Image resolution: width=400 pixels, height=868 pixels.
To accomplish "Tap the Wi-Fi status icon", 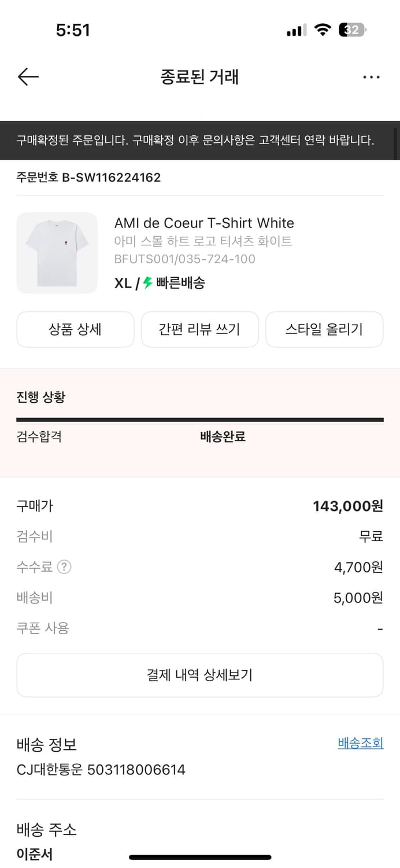I will coord(323,30).
